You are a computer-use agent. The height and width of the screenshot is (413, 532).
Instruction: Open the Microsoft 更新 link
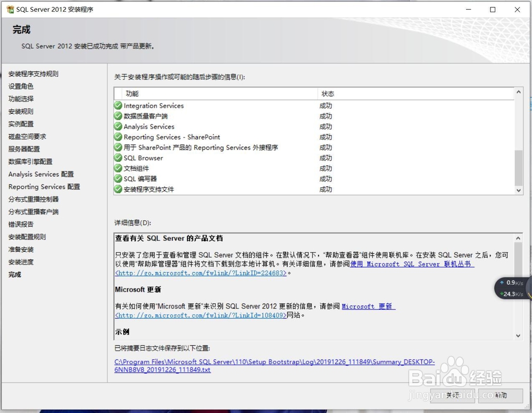coord(369,307)
